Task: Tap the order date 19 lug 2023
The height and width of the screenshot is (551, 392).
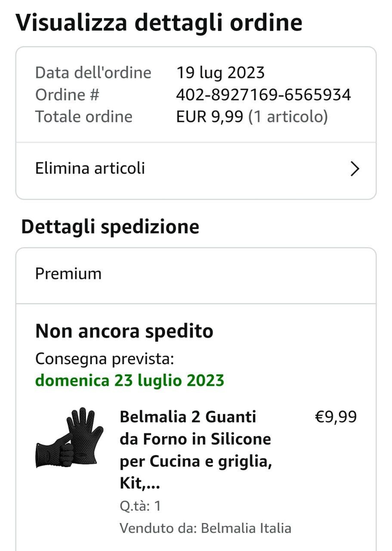Action: (220, 73)
